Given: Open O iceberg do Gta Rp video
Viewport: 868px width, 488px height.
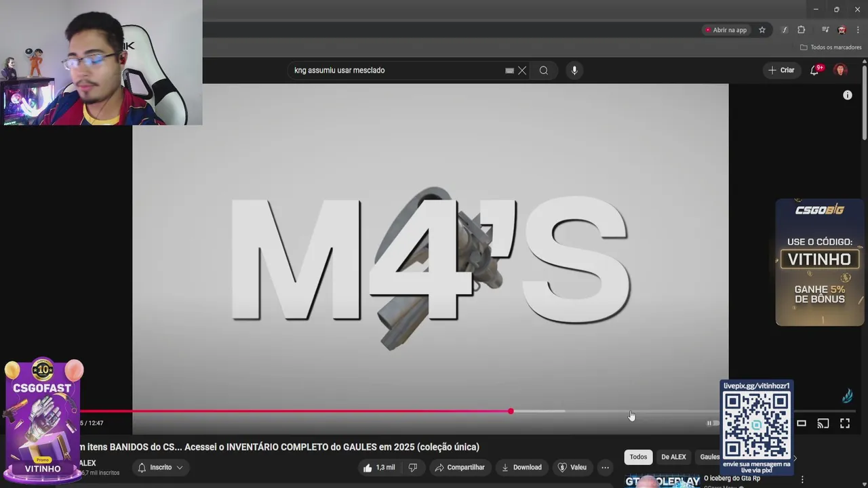Looking at the screenshot, I should point(732,479).
